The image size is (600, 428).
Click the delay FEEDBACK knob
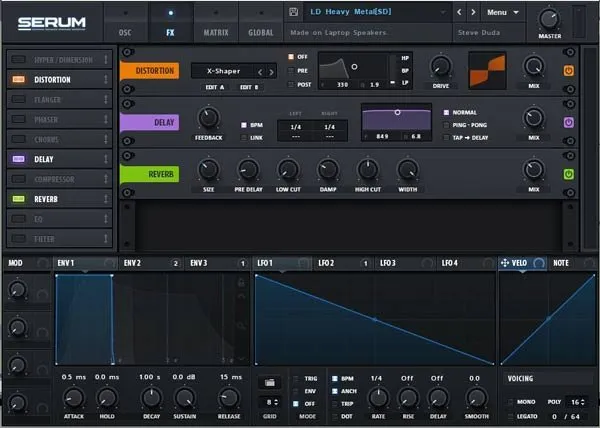tap(209, 118)
